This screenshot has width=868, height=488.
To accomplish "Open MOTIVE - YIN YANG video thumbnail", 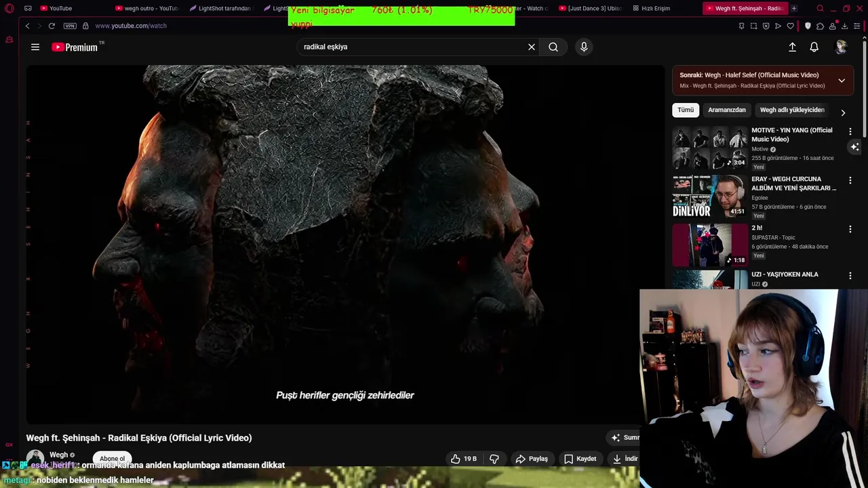I will [710, 148].
